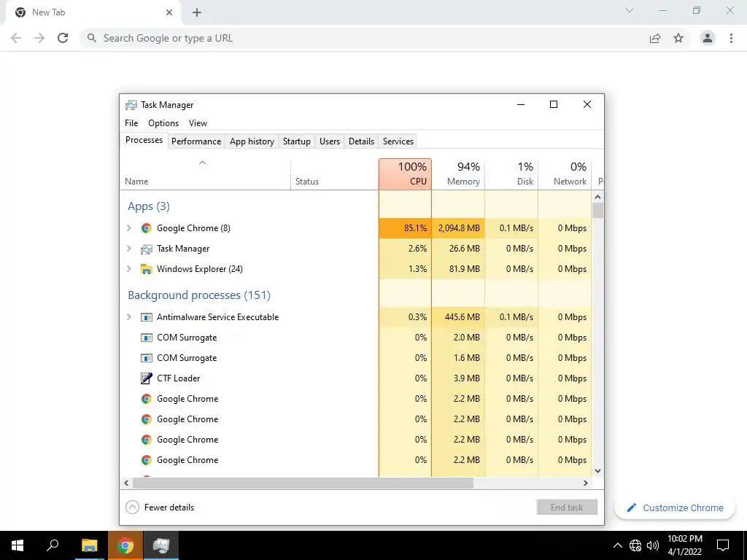Image resolution: width=747 pixels, height=560 pixels.
Task: Expand the Google Chrome (8) group
Action: click(x=128, y=228)
